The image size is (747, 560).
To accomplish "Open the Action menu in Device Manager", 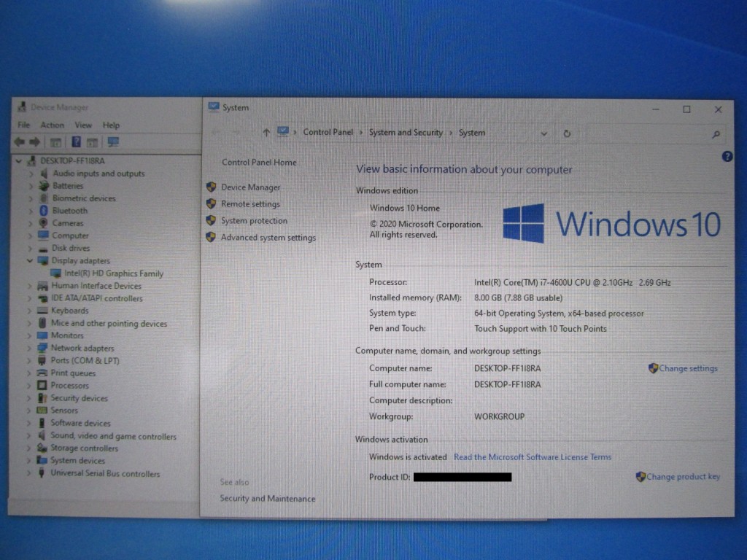I will pos(52,125).
